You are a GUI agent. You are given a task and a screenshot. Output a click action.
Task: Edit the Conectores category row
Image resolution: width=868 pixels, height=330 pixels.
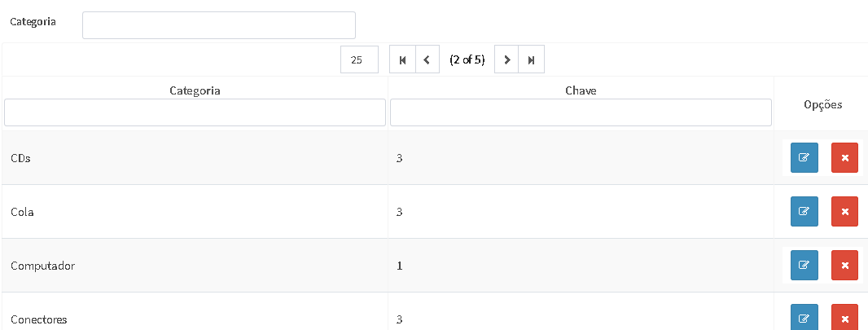(804, 318)
